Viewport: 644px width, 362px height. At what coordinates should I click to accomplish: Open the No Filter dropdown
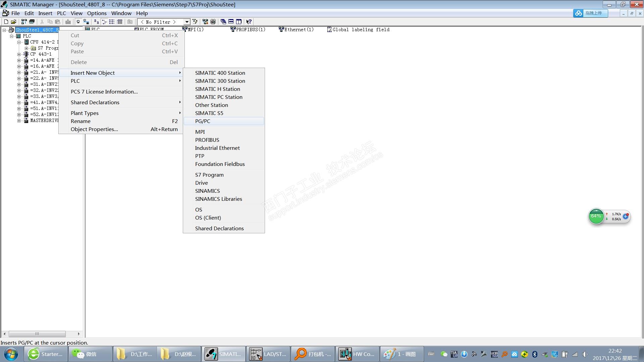[187, 22]
